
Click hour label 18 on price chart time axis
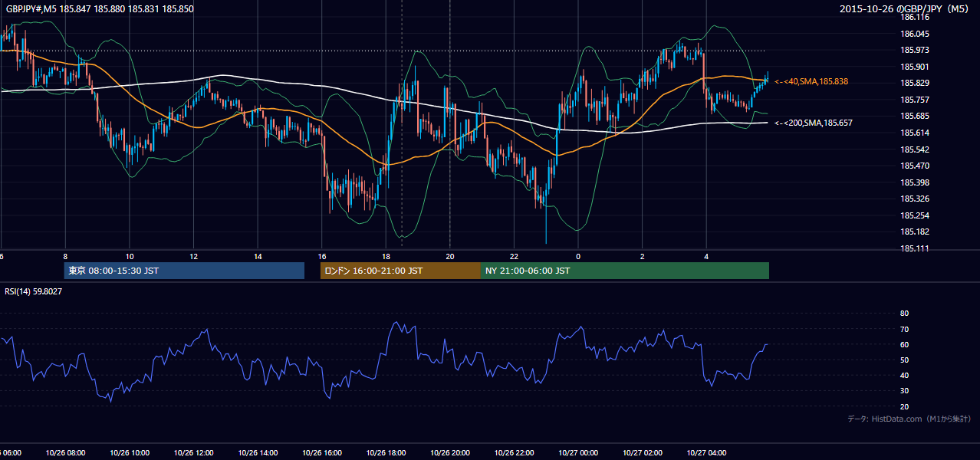(386, 257)
